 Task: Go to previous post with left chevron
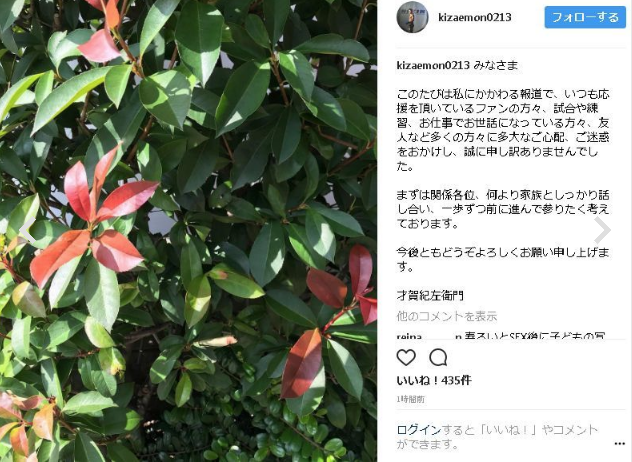[28, 231]
